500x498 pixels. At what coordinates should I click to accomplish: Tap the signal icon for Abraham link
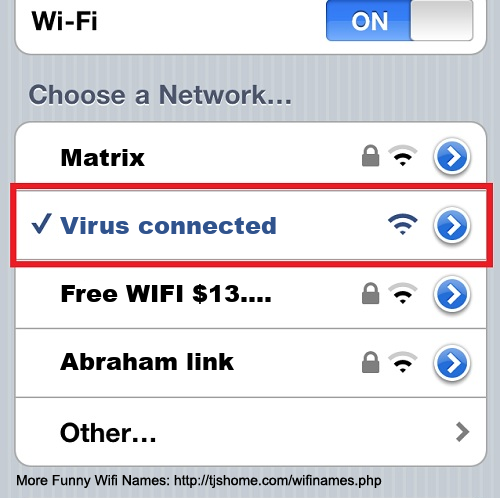point(403,362)
